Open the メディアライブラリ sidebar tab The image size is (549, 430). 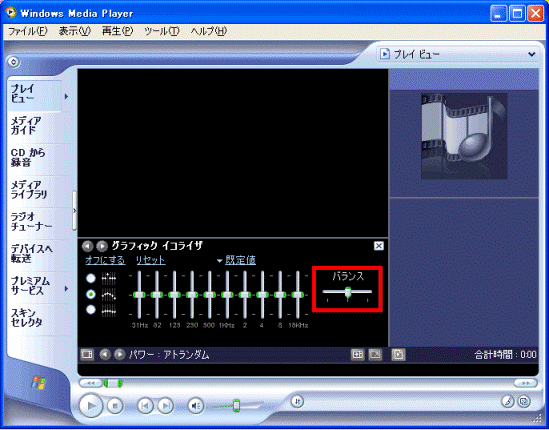(x=28, y=189)
